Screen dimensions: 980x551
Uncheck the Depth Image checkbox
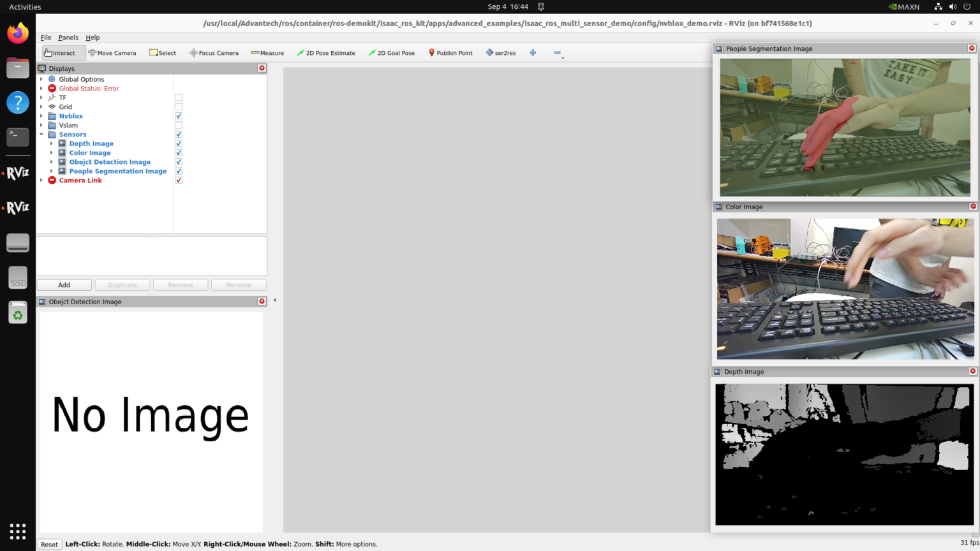tap(179, 143)
